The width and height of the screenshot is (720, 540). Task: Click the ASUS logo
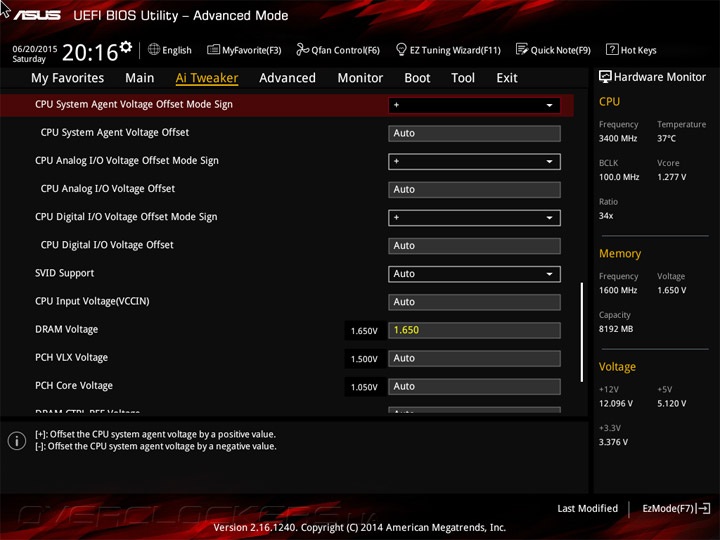(x=37, y=15)
